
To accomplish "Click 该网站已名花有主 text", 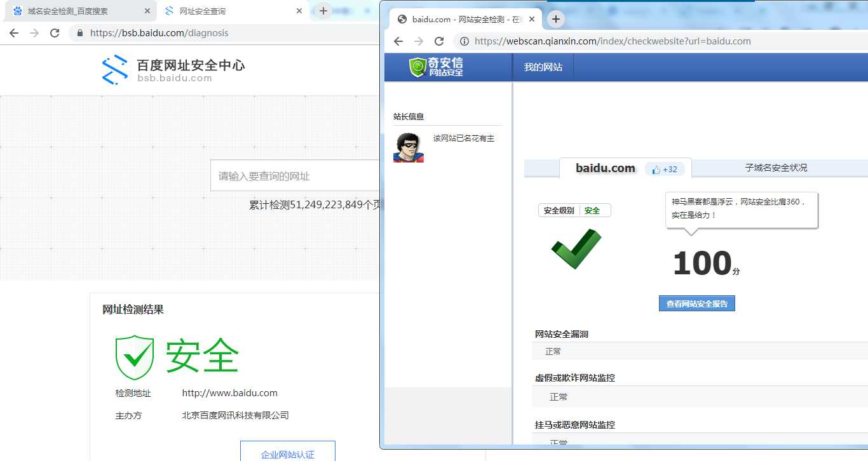I will pyautogui.click(x=464, y=138).
